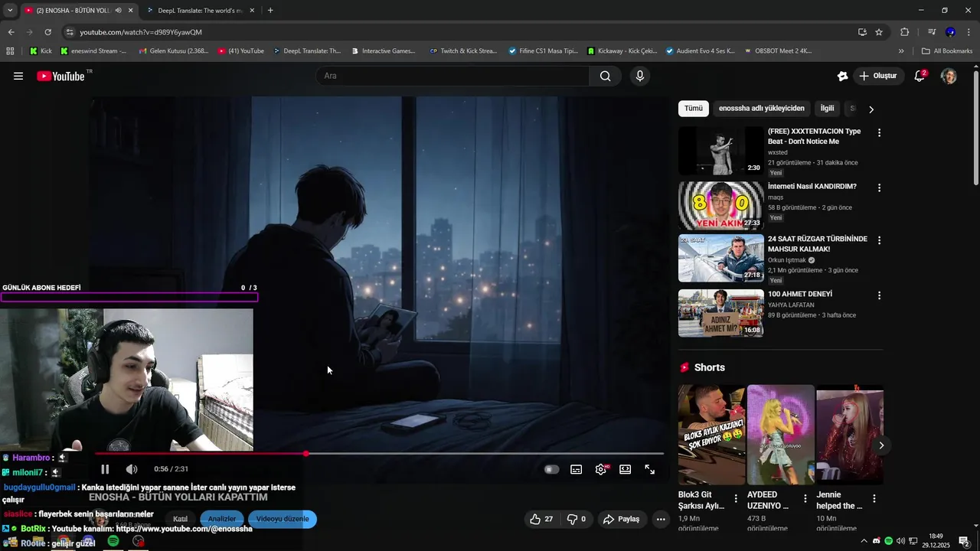Image resolution: width=980 pixels, height=551 pixels.
Task: Show hidden system tray icons
Action: (864, 541)
